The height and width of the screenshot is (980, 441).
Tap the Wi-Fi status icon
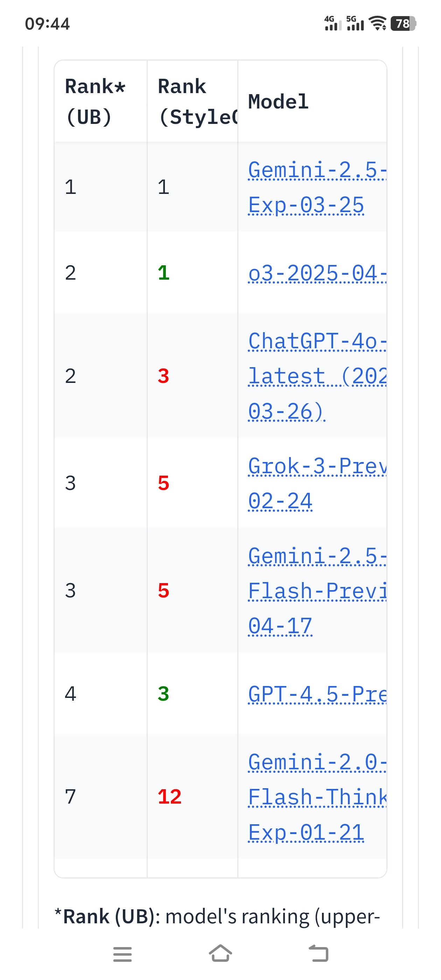(378, 23)
